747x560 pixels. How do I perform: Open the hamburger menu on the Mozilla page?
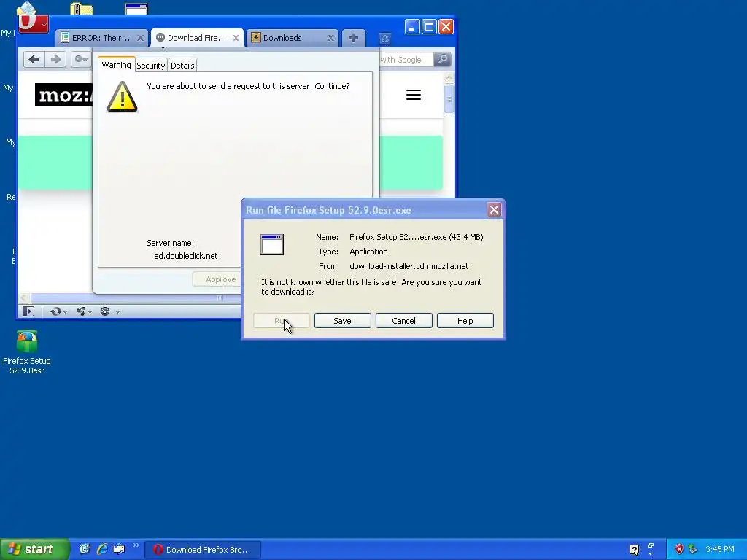(414, 95)
